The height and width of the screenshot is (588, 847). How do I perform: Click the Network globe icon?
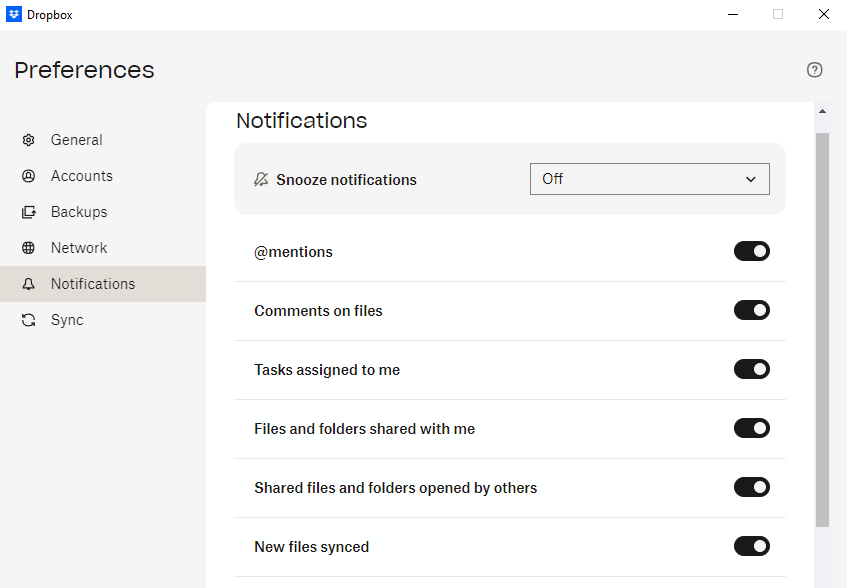(28, 247)
